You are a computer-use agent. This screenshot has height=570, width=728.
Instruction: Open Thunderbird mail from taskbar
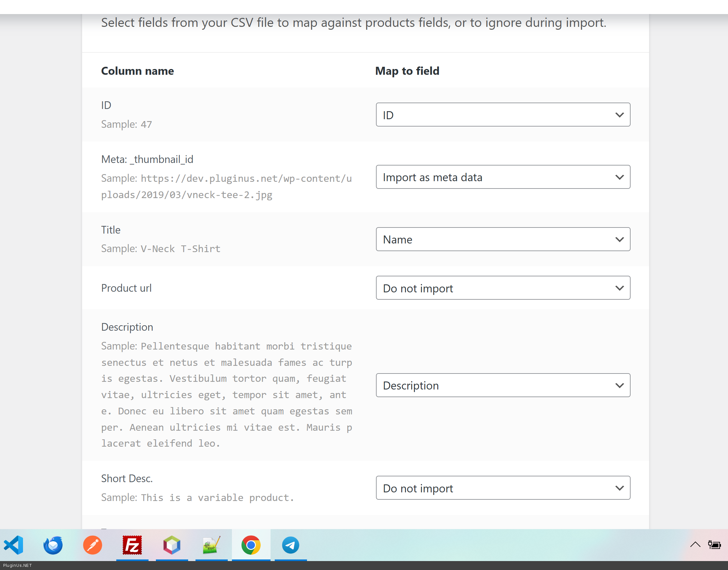[x=53, y=545]
